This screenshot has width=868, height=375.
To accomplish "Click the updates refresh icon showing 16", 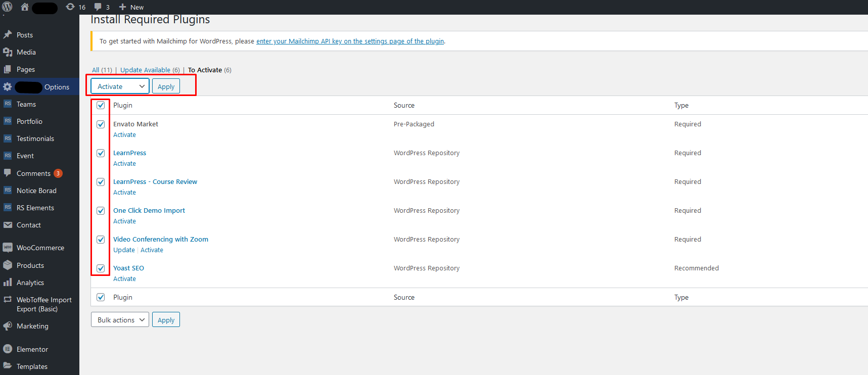I will (x=70, y=7).
